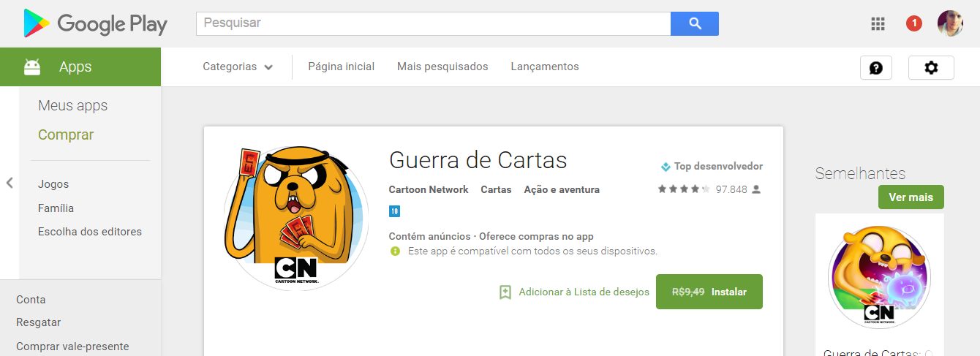Collapse the left sidebar arrow
The image size is (980, 356).
(10, 183)
